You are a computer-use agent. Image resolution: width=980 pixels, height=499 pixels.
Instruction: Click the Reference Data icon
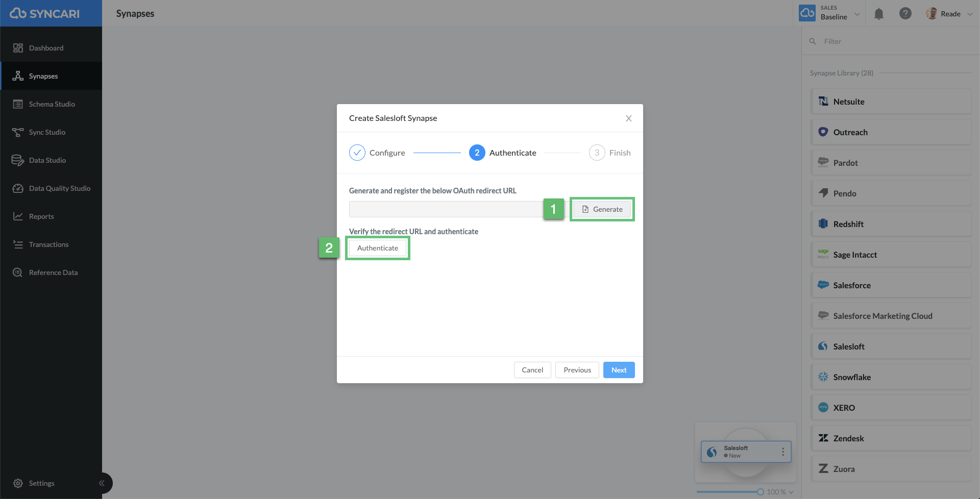pyautogui.click(x=18, y=272)
